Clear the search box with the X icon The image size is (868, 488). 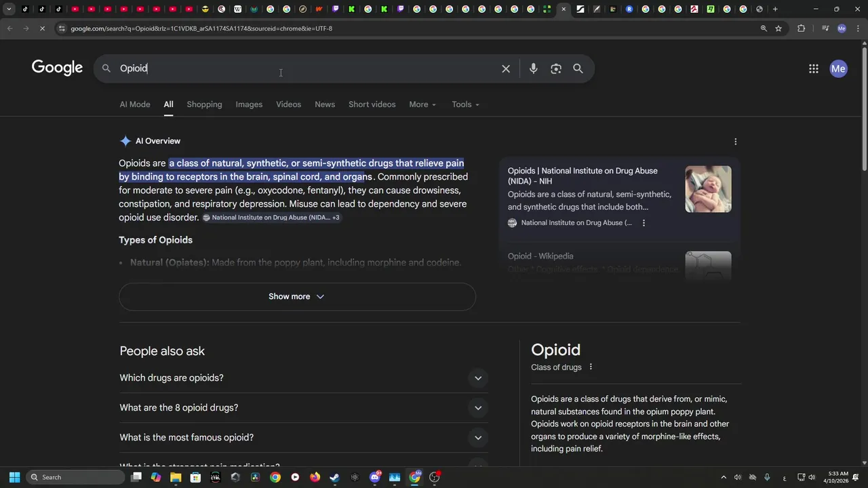pos(506,68)
